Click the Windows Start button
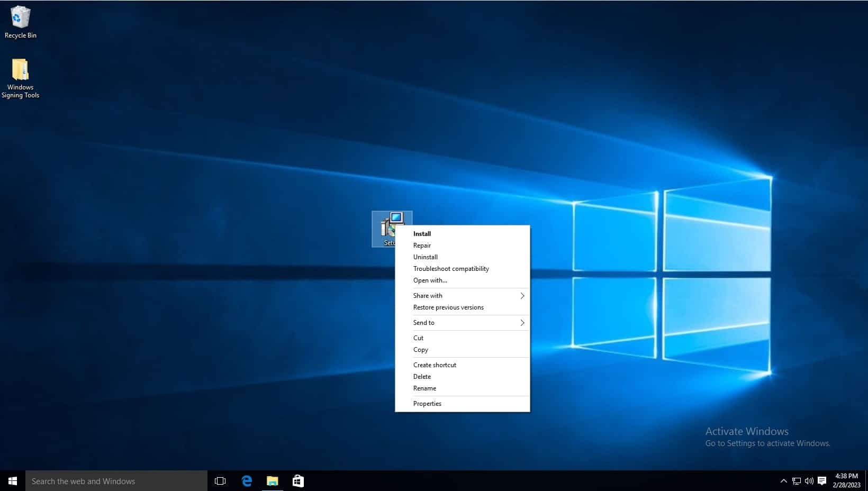The width and height of the screenshot is (868, 491). point(13,481)
